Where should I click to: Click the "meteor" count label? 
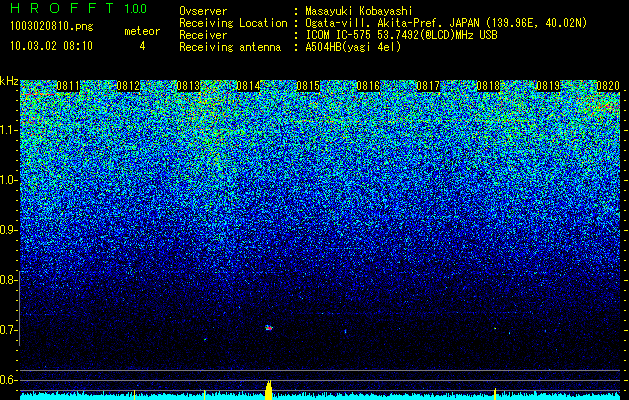point(142,31)
